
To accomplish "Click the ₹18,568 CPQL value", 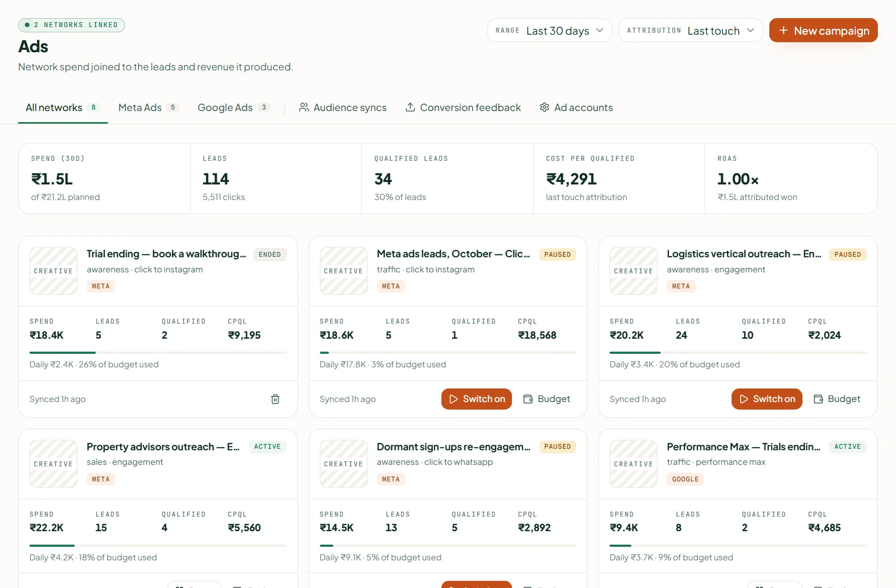I will (537, 335).
